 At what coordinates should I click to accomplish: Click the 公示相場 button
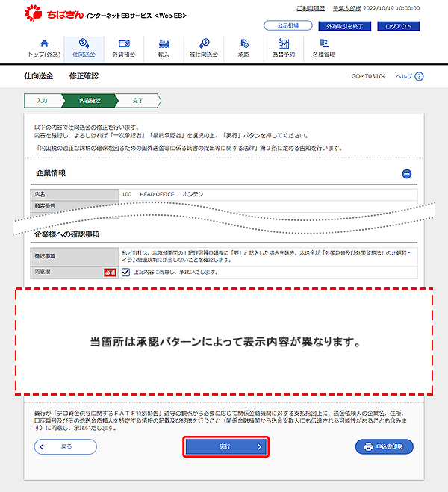(x=288, y=25)
